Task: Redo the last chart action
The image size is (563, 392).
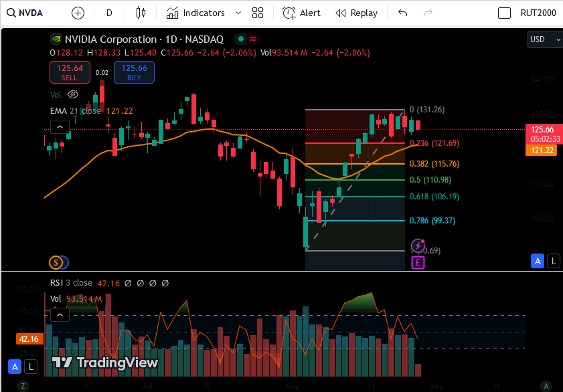Action: (x=428, y=13)
